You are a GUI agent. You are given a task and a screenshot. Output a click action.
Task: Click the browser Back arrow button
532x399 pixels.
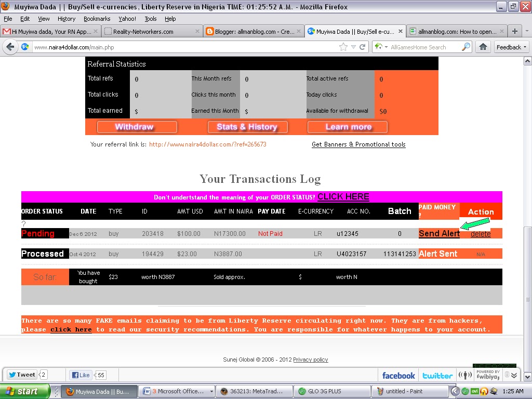point(10,47)
